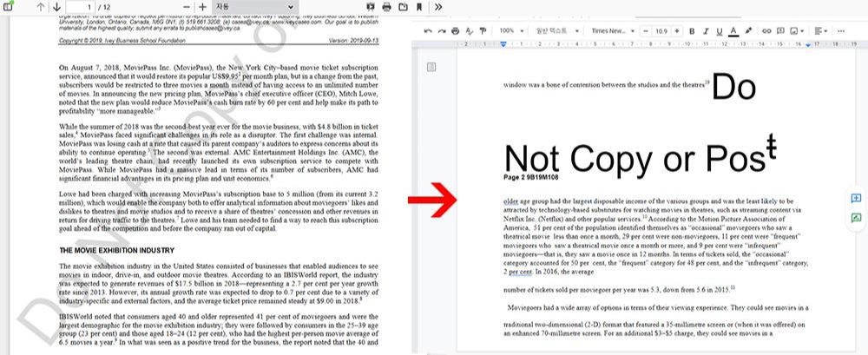Viewport: 868px width, 355px height.
Task: Click the underlined word 'older' in Docs
Action: (511, 201)
